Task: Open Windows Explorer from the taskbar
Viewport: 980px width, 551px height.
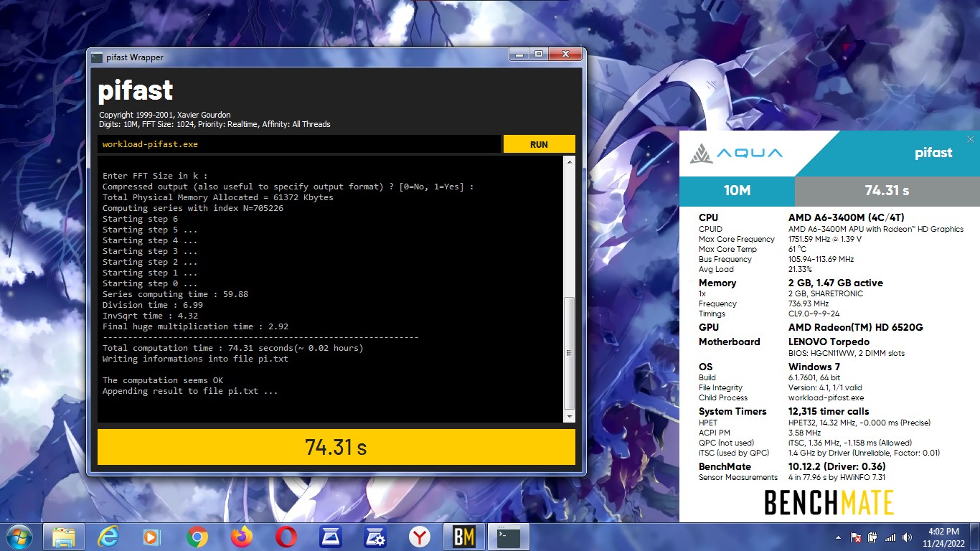Action: (x=64, y=537)
